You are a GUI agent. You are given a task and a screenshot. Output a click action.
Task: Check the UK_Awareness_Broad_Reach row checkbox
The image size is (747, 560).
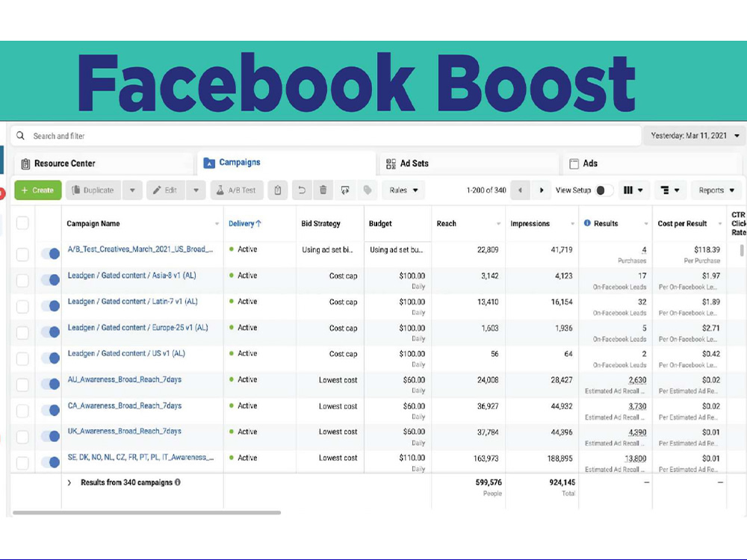tap(22, 436)
